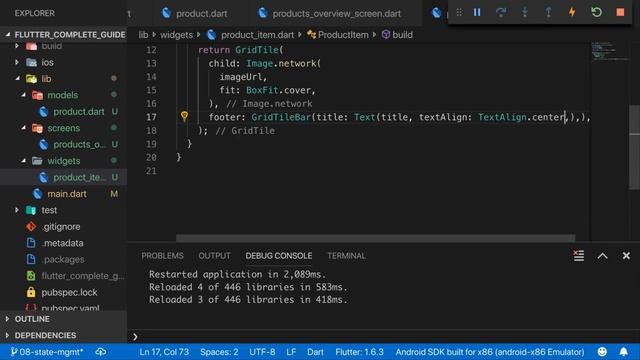Click Ln 17, Col 73 status item
Viewport: 640px width, 360px height.
164,352
